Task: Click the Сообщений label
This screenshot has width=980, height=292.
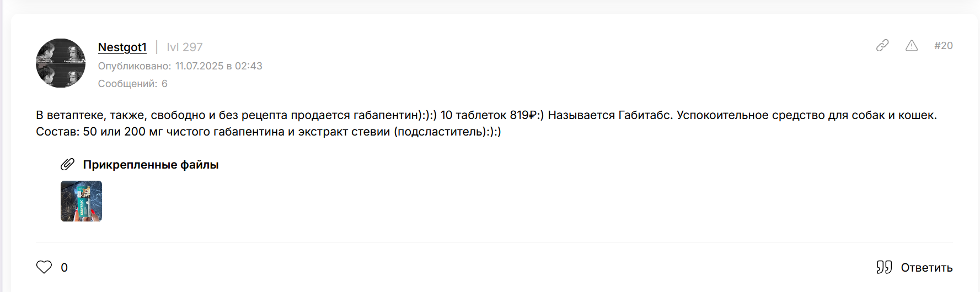Action: (x=127, y=84)
